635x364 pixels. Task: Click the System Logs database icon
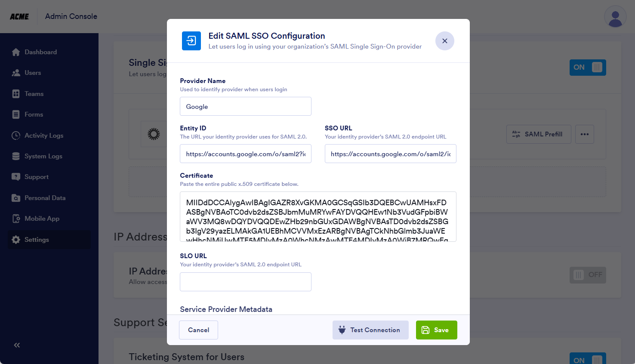coord(16,156)
